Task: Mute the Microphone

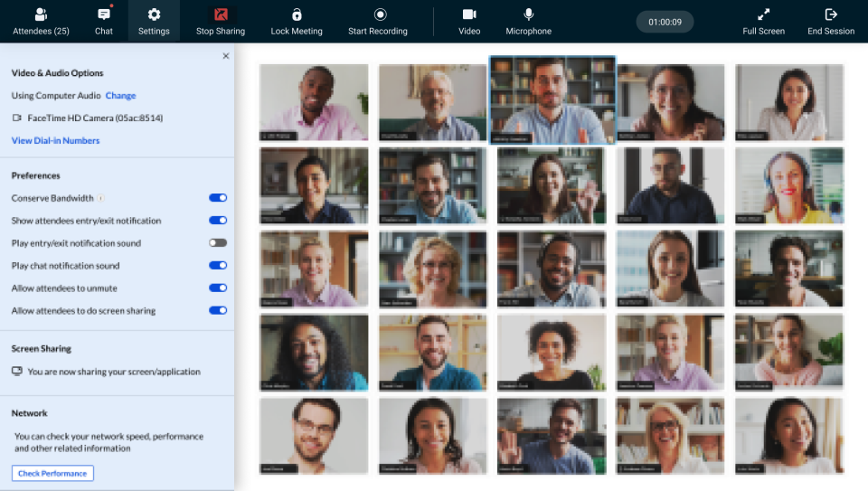Action: click(528, 22)
